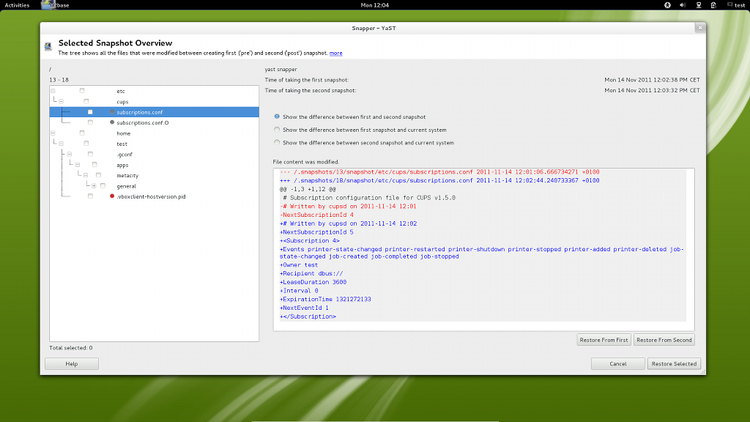Select the metacity folder in the tree
The height and width of the screenshot is (422, 750).
coord(127,175)
